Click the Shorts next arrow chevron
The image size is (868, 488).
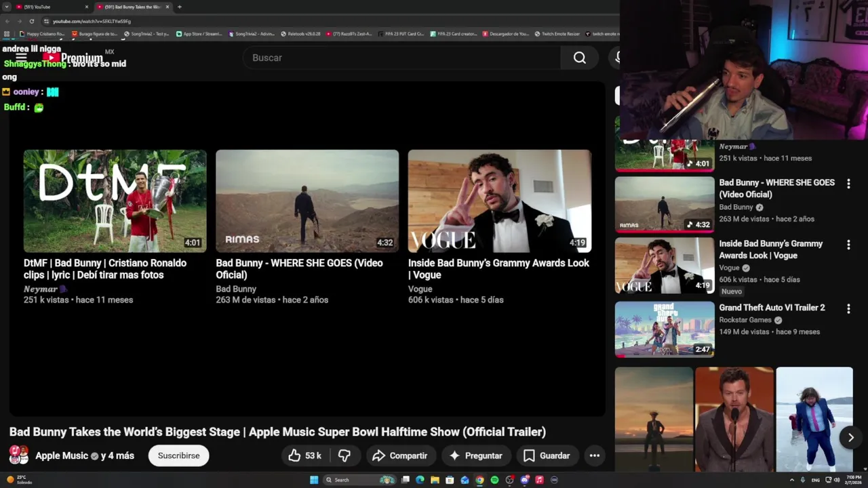[850, 438]
